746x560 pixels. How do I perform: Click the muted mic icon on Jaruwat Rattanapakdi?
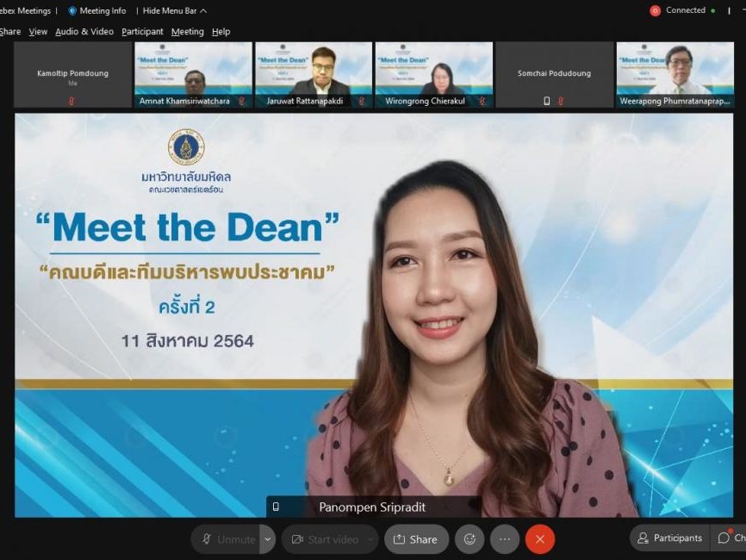361,101
